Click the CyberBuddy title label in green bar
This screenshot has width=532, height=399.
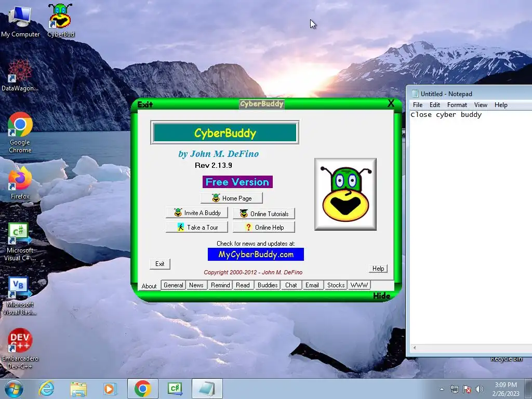pyautogui.click(x=262, y=104)
